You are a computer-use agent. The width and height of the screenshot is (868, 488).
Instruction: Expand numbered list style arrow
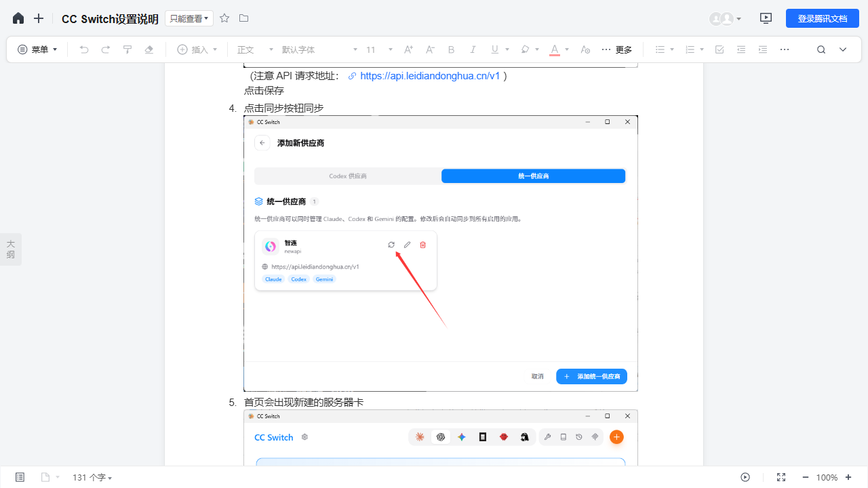702,49
